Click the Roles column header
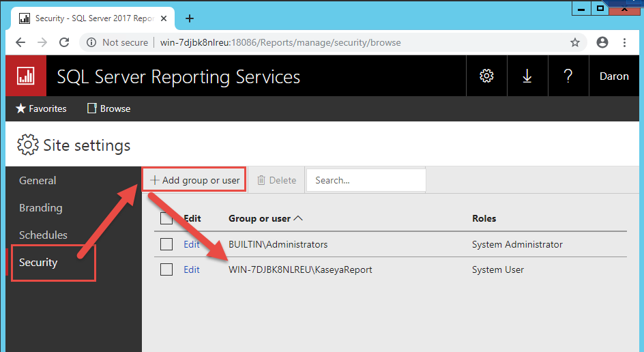The width and height of the screenshot is (644, 352). click(484, 218)
